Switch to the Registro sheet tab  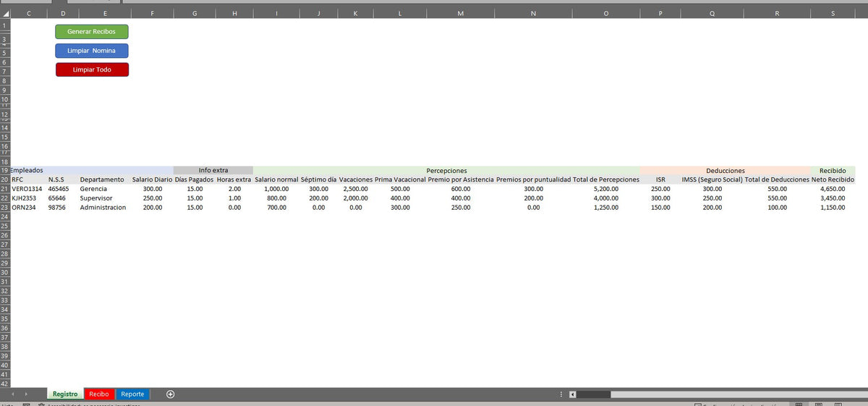65,394
